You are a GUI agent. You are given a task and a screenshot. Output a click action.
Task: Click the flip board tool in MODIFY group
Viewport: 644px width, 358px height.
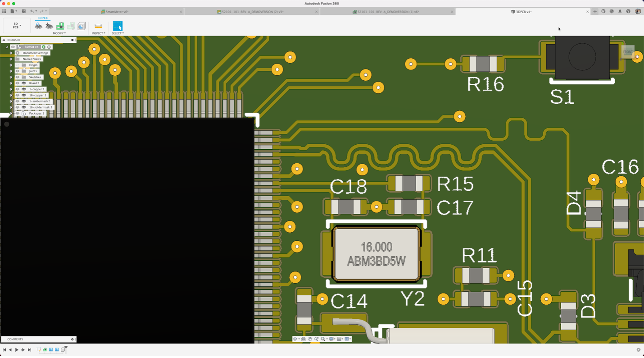pyautogui.click(x=39, y=26)
